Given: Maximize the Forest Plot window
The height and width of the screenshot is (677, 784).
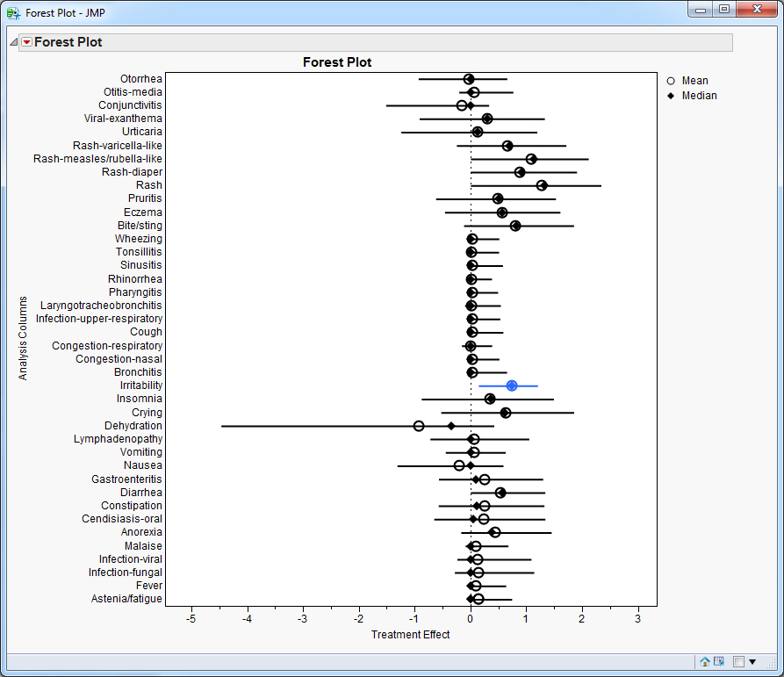Looking at the screenshot, I should (x=723, y=10).
